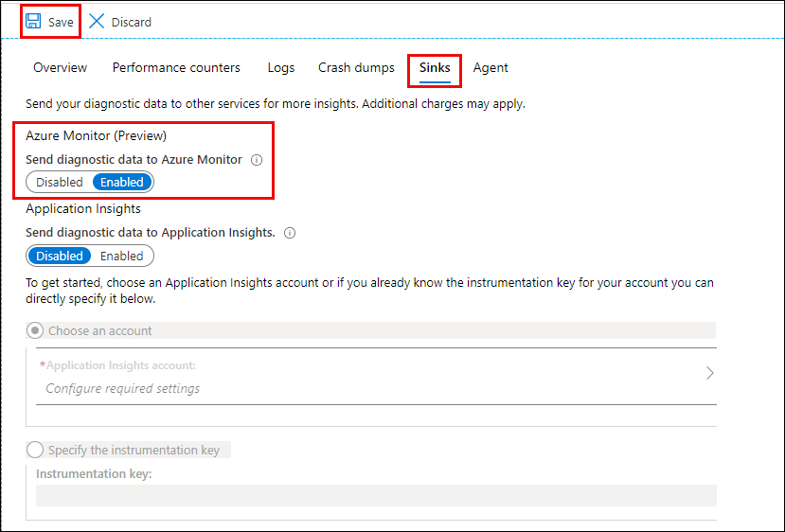
Task: Open the Crash dumps tab
Action: [356, 68]
